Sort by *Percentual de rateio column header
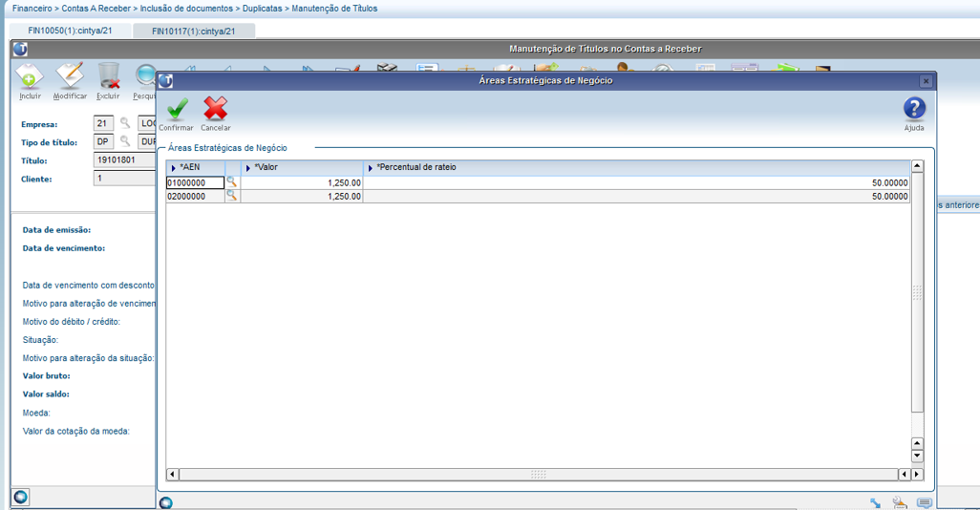 [636, 167]
